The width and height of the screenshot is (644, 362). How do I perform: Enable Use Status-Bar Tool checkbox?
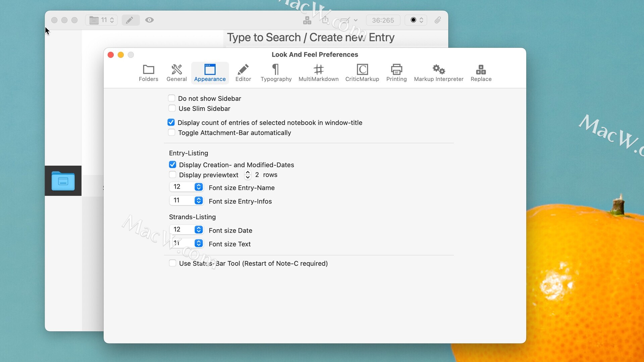click(x=172, y=263)
